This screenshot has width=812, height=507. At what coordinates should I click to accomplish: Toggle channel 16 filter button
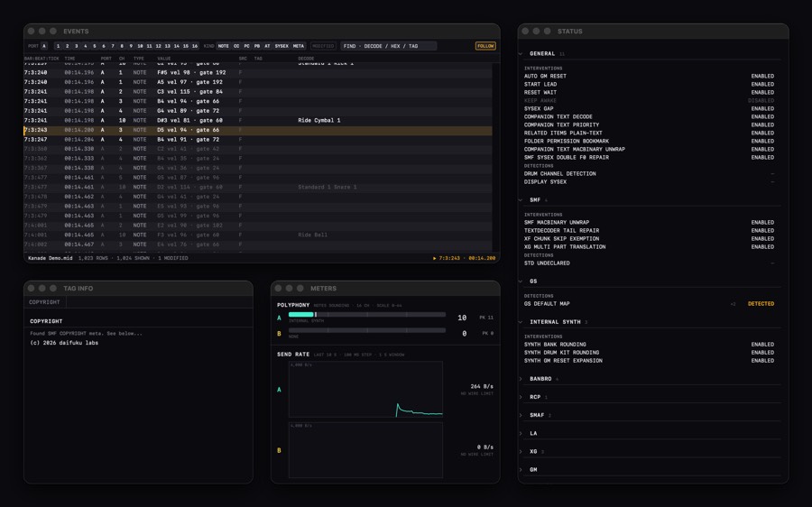tap(195, 46)
